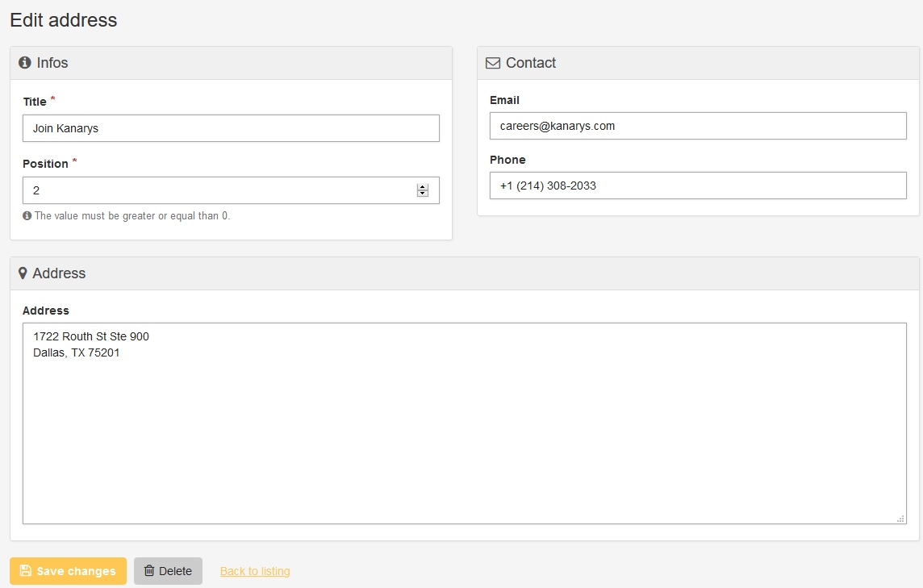This screenshot has height=588, width=923.
Task: Click the Address panel heading
Action: (x=59, y=273)
